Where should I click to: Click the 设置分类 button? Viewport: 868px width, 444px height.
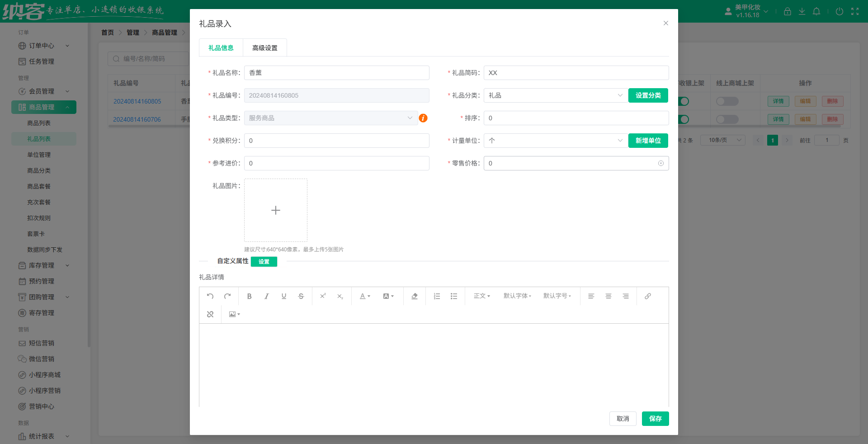pos(648,95)
